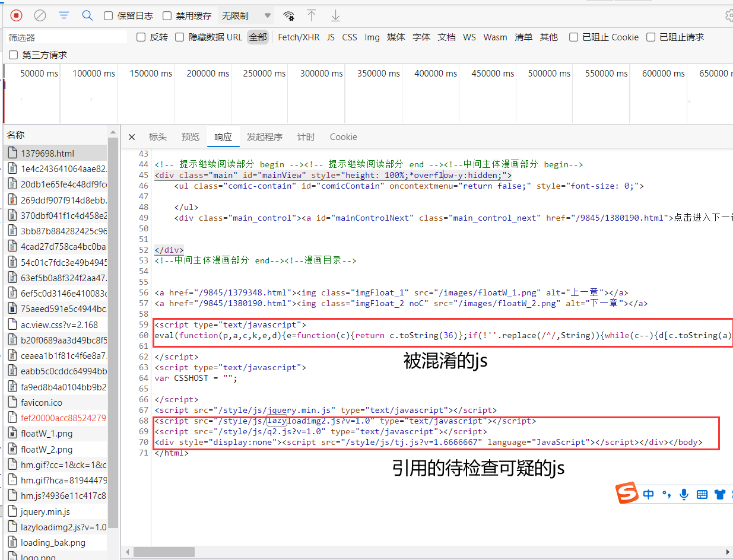Check the 反转 filter option
Image resolution: width=733 pixels, height=560 pixels.
(x=141, y=37)
